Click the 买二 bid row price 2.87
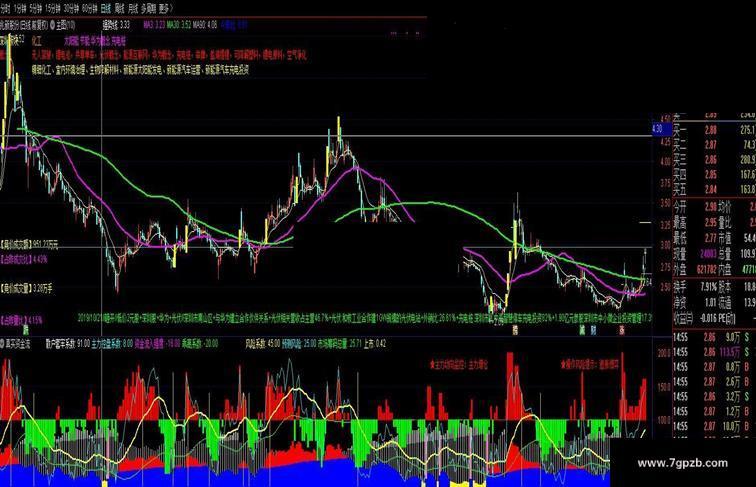756x487 pixels. [x=710, y=145]
